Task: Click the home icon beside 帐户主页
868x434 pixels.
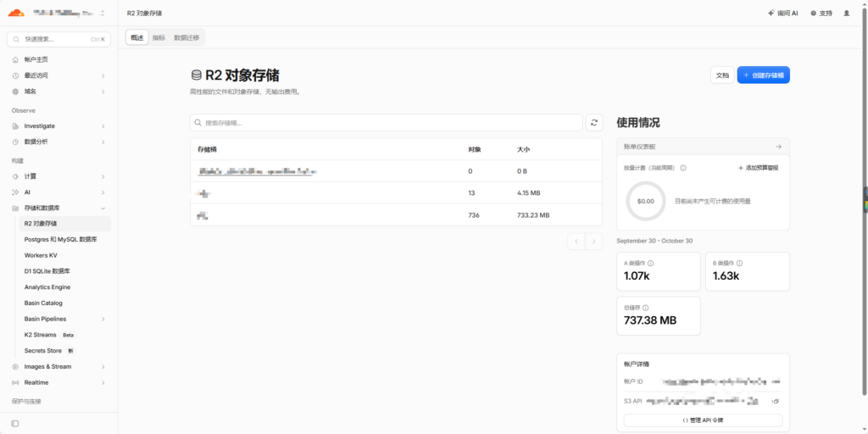Action: (x=15, y=60)
